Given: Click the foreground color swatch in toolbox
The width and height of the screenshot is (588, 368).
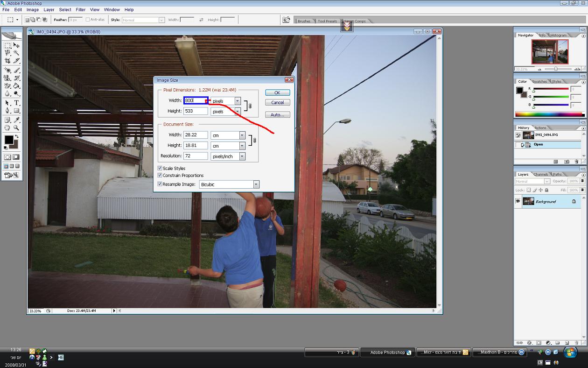Looking at the screenshot, I should (8, 140).
